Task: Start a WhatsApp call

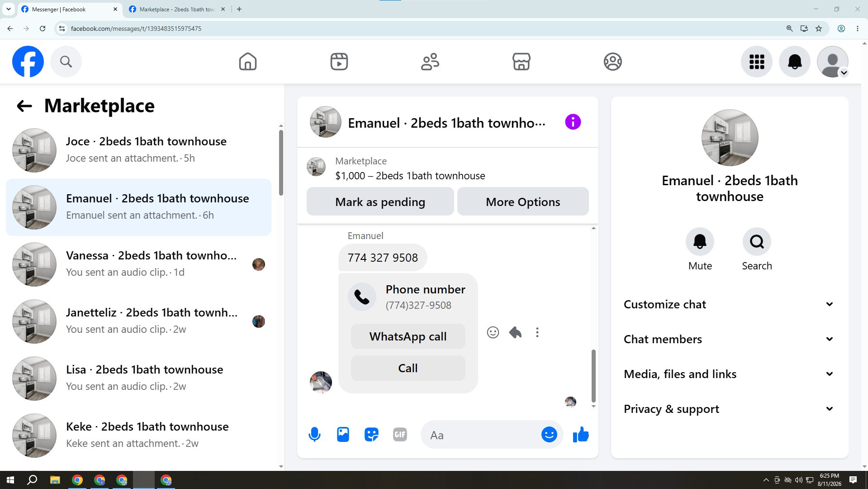Action: coord(408,337)
